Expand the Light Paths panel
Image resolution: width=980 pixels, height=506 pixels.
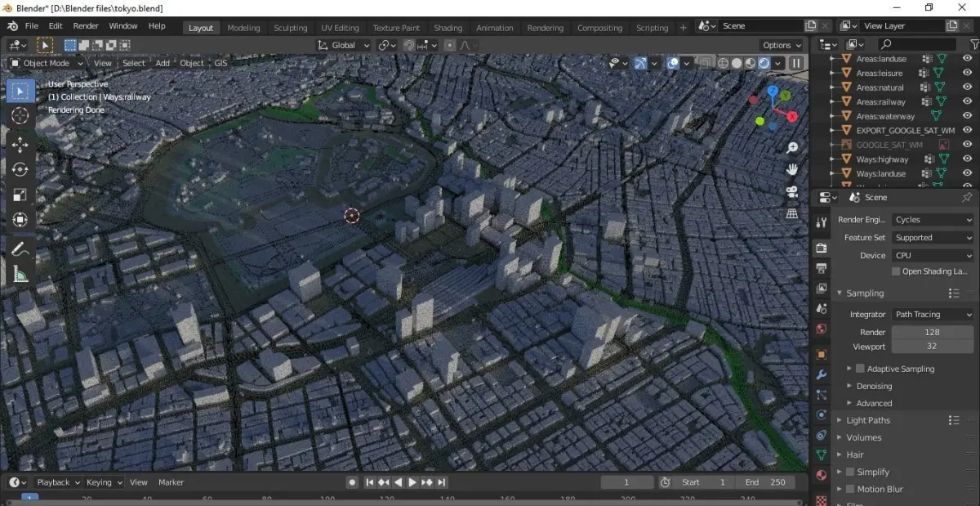868,420
